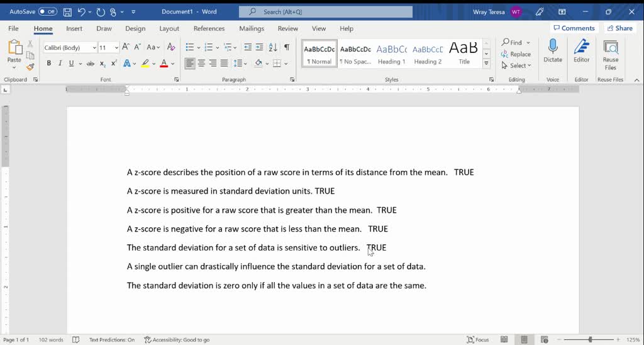Expand the Styles gallery more arrow
644x345 pixels.
486,64
